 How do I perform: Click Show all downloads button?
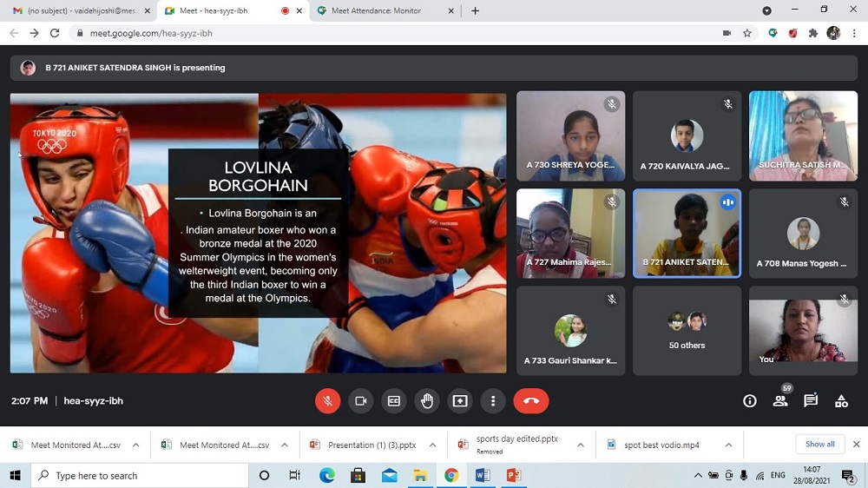(x=819, y=445)
